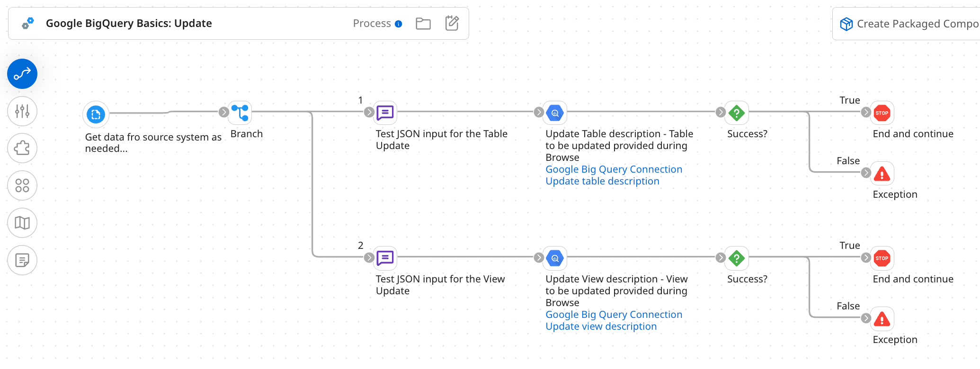Image resolution: width=980 pixels, height=369 pixels.
Task: Click the edit pencil icon in the header
Action: pyautogui.click(x=452, y=23)
